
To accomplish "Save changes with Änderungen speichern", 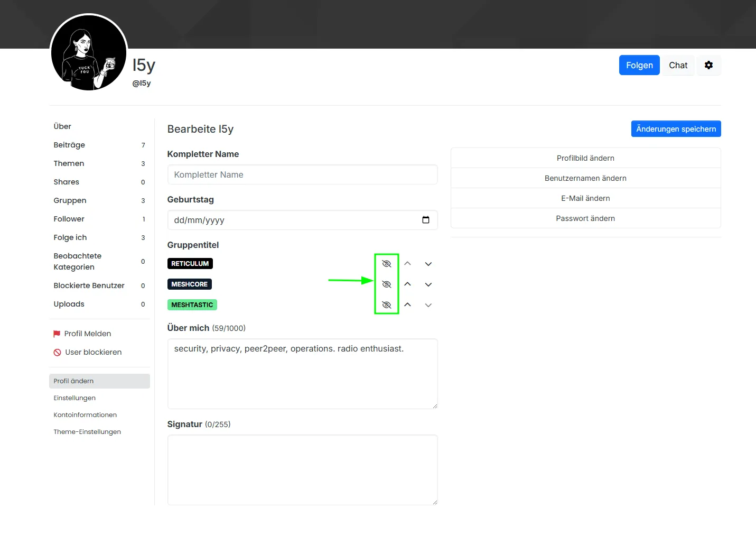I will click(675, 129).
